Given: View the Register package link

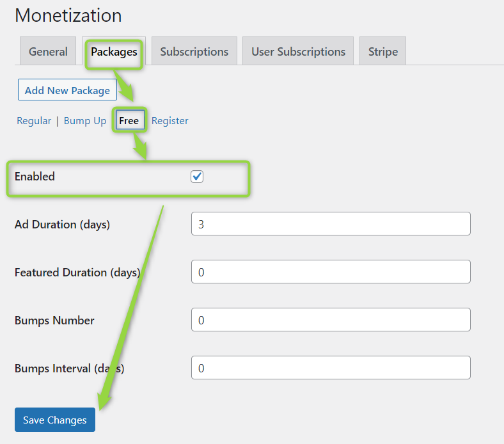Looking at the screenshot, I should (x=169, y=120).
